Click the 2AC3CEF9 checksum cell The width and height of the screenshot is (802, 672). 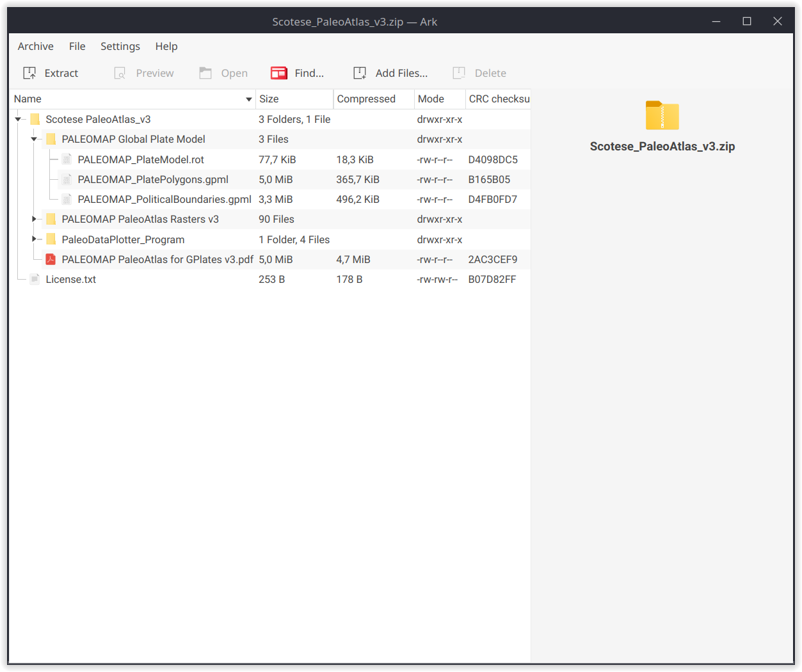click(493, 259)
